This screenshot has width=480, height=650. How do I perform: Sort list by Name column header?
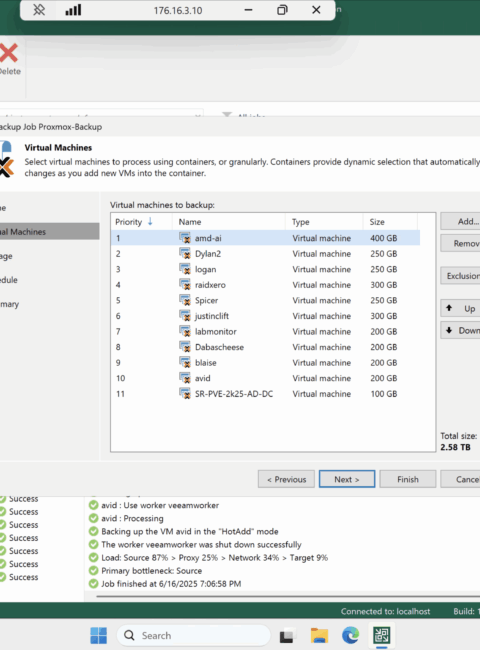(x=229, y=222)
